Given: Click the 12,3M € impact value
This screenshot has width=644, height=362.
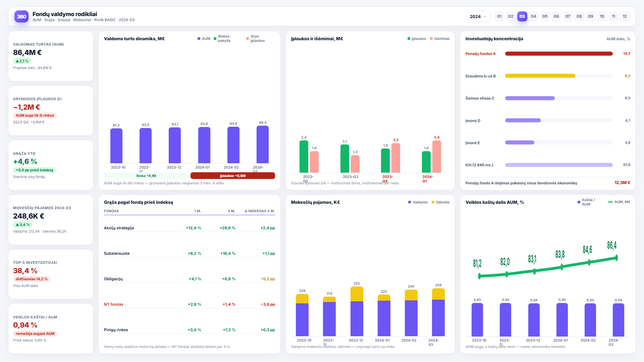Looking at the screenshot, I should (x=622, y=183).
